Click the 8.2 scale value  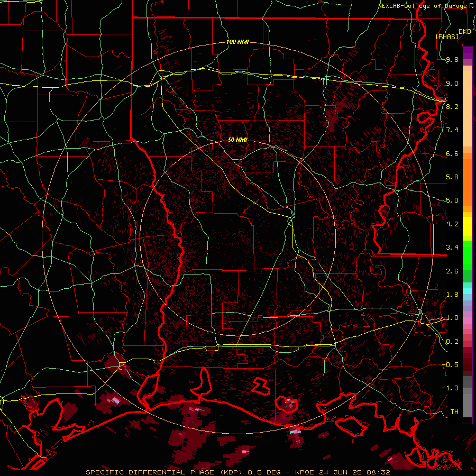[452, 106]
